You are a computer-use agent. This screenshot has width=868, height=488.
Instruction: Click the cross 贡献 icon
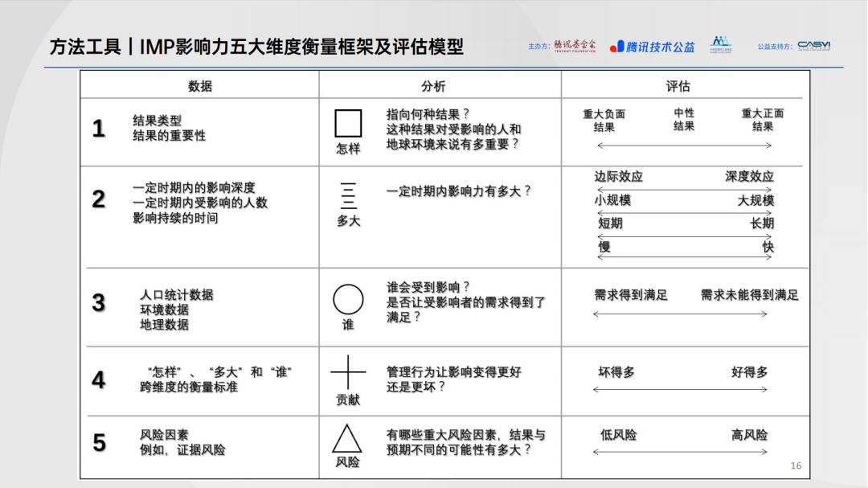pos(348,371)
